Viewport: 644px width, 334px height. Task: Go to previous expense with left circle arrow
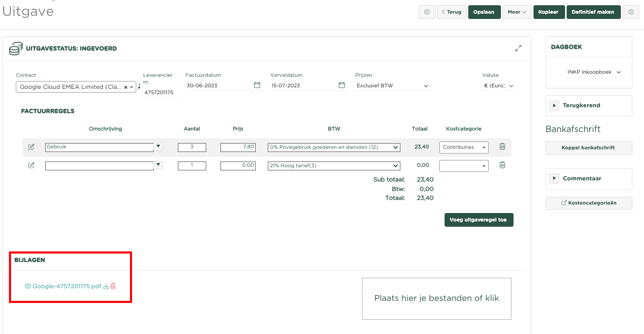point(427,12)
